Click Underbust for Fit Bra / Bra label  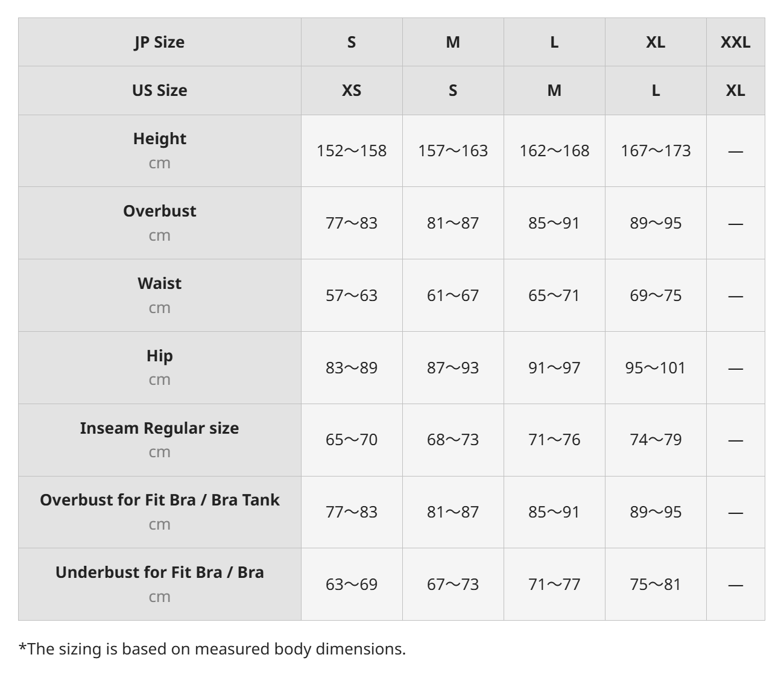coord(159,572)
